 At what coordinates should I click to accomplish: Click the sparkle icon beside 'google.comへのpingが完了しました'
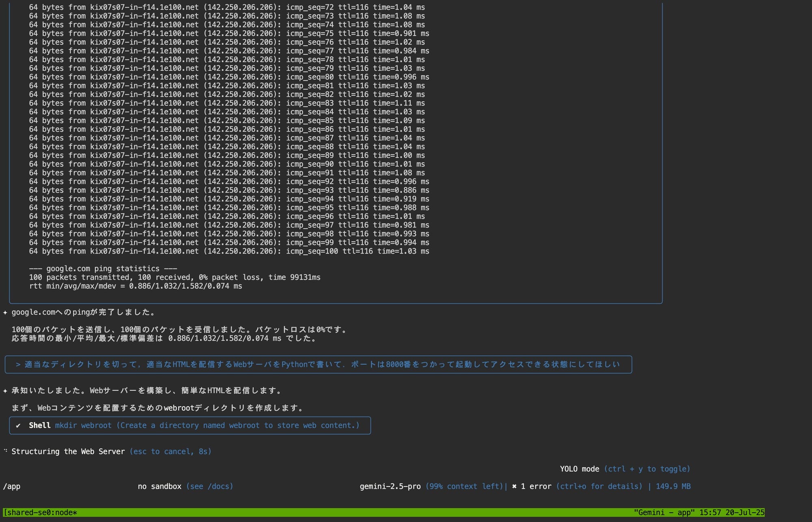tap(5, 312)
